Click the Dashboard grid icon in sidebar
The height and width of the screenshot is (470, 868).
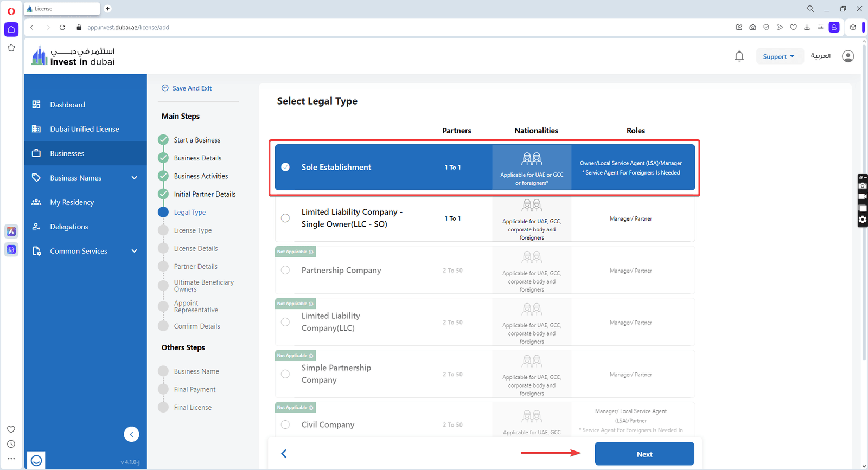click(x=36, y=104)
